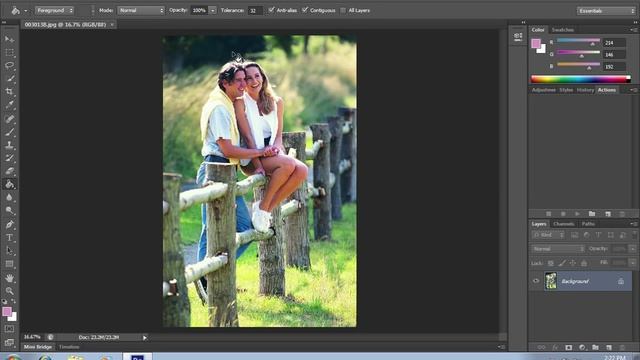
Task: Select the Crop tool
Action: click(9, 91)
